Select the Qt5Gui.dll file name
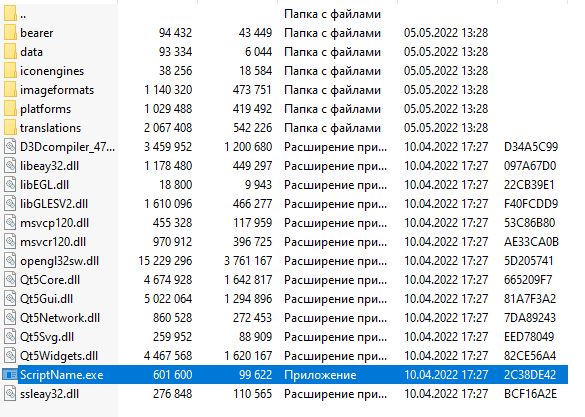Image resolution: width=585 pixels, height=417 pixels. [x=47, y=299]
